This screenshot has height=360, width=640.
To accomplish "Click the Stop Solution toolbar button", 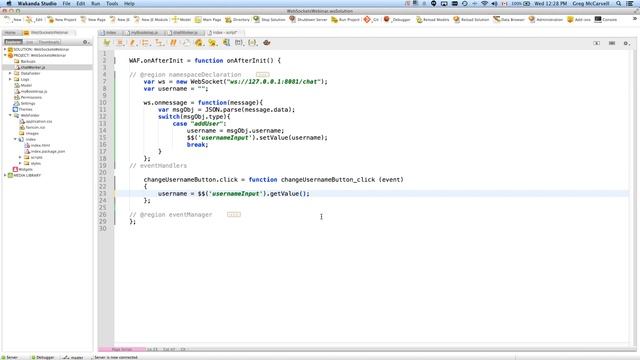I will coord(269,20).
